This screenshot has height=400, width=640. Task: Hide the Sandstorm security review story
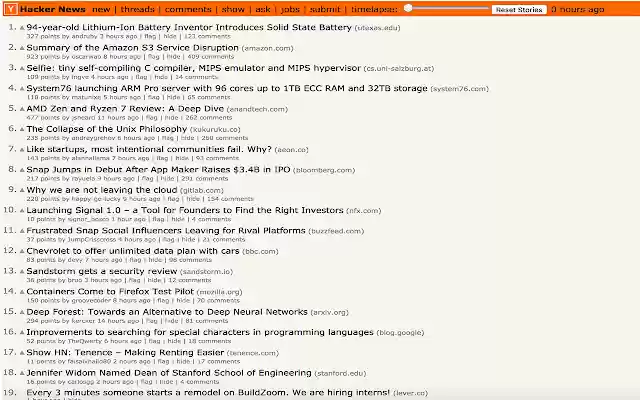[154, 280]
